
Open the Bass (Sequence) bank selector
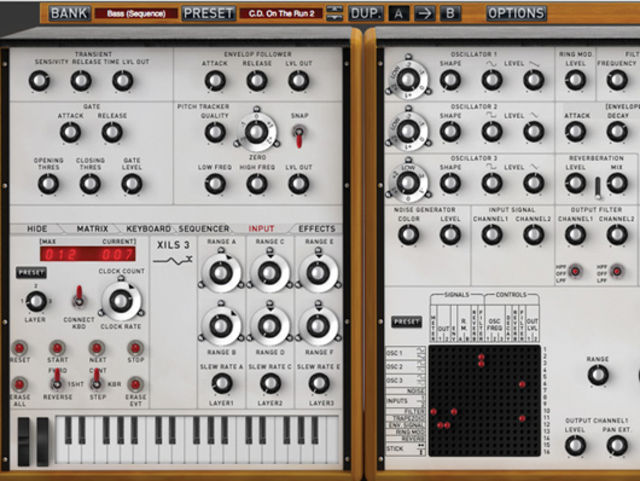[x=136, y=13]
